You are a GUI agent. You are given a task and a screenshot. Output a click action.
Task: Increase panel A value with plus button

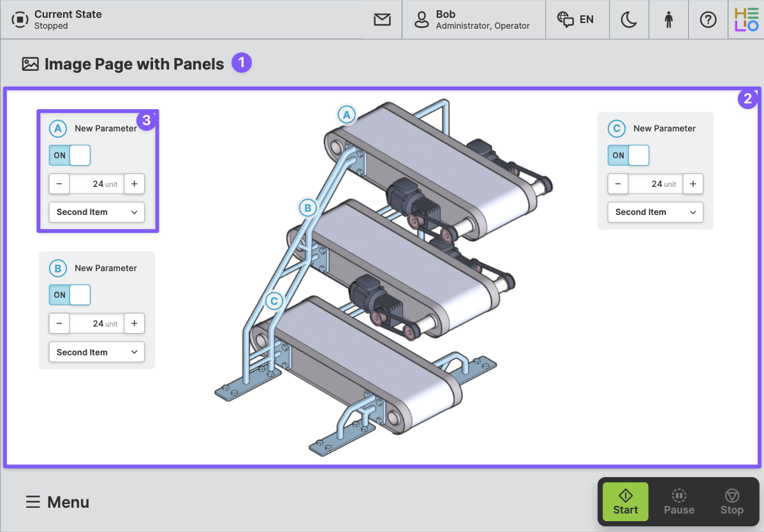[x=134, y=184]
